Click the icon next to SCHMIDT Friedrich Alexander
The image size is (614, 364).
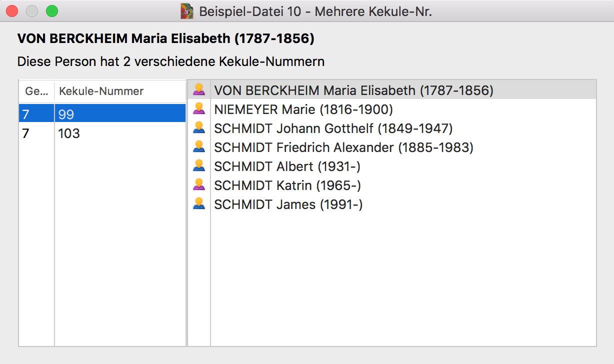[x=199, y=147]
